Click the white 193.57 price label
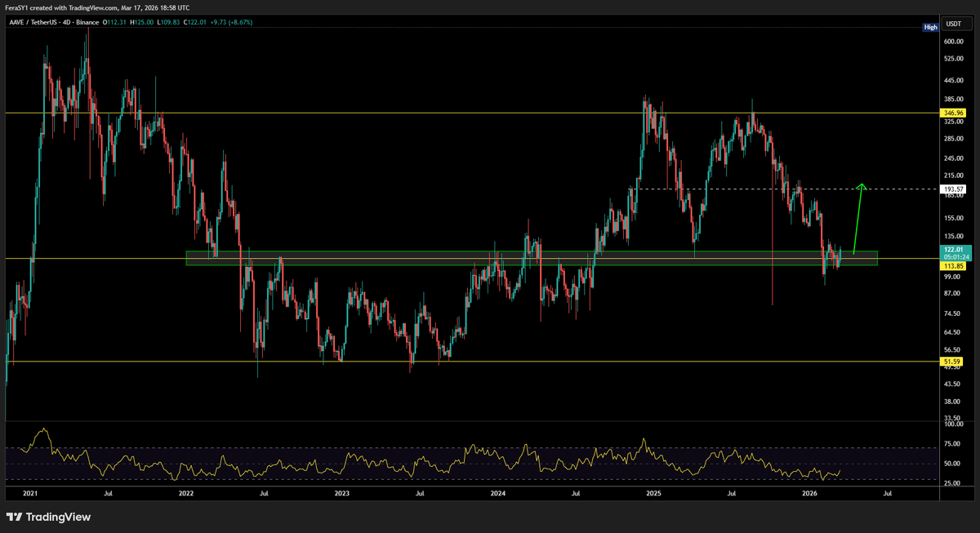 click(952, 189)
